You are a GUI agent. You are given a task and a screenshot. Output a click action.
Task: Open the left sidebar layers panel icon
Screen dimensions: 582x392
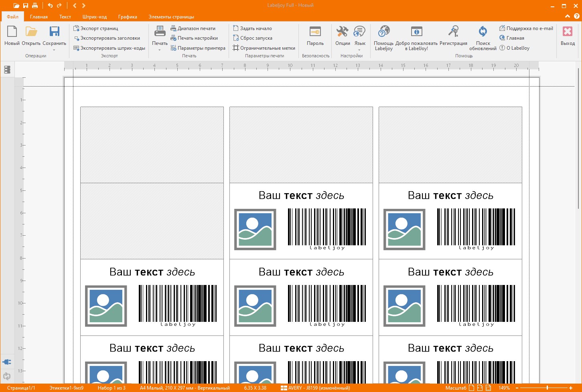click(7, 70)
